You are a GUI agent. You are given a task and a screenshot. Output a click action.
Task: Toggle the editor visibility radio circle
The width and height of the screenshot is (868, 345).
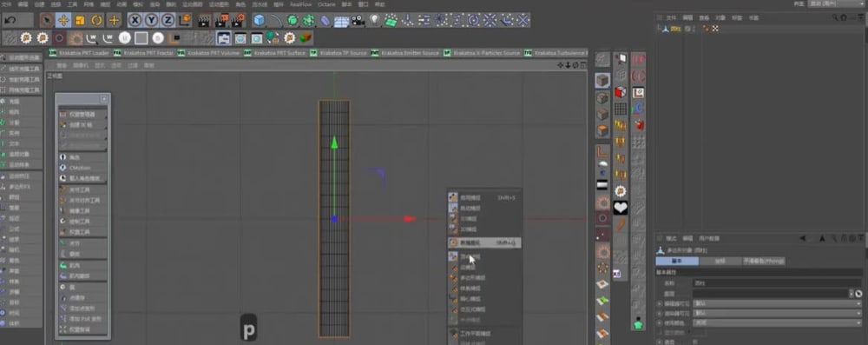point(660,304)
